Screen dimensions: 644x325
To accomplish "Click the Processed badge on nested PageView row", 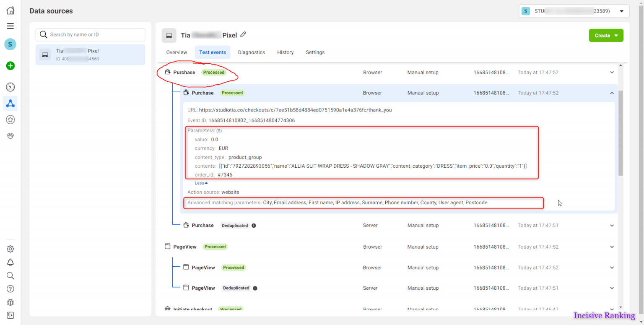I will pyautogui.click(x=234, y=268).
